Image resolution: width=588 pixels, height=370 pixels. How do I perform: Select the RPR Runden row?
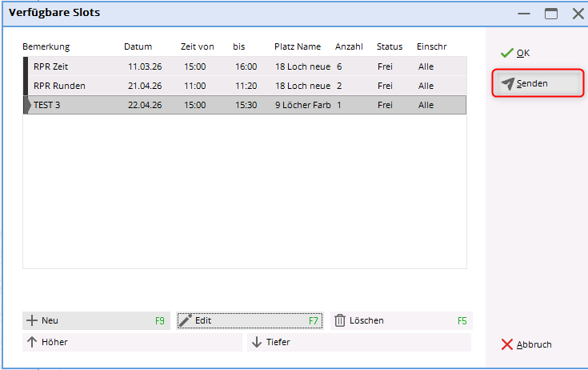(x=245, y=86)
